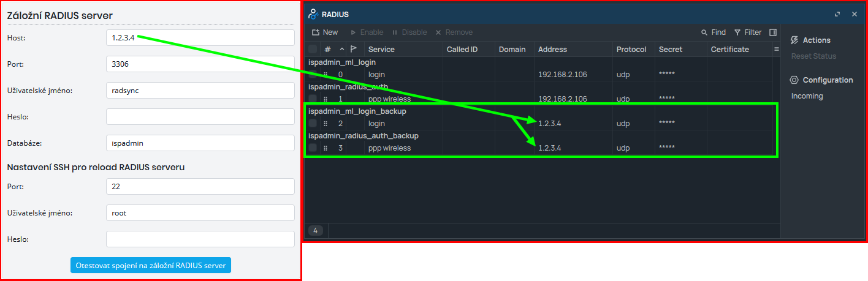
Task: Click the RADIUS Port field containing 3306
Action: 200,64
